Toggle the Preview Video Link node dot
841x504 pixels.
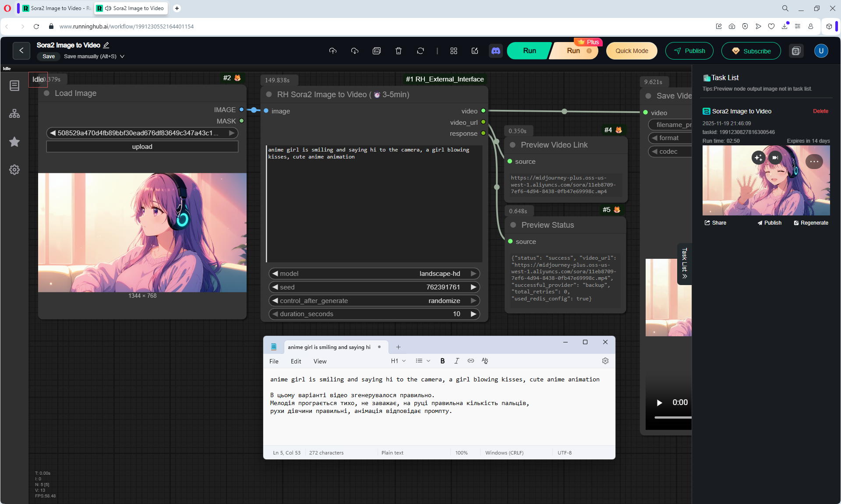[x=512, y=145]
